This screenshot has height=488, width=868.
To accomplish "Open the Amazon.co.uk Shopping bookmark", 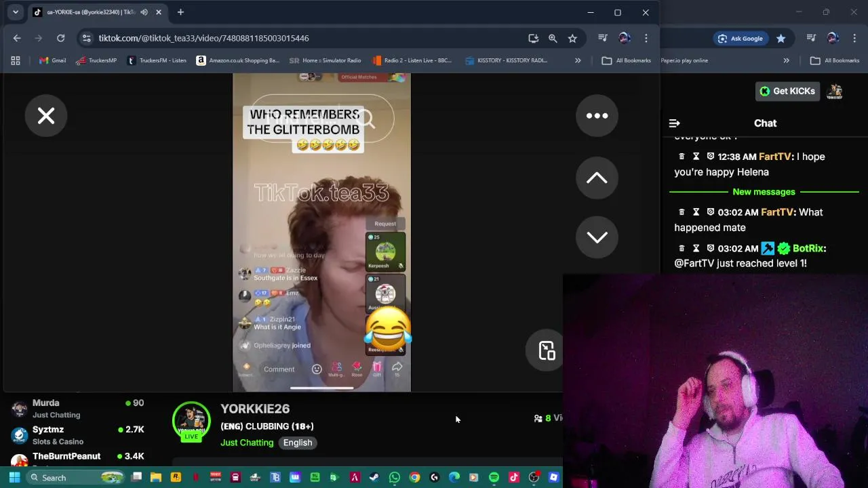I will click(x=238, y=60).
